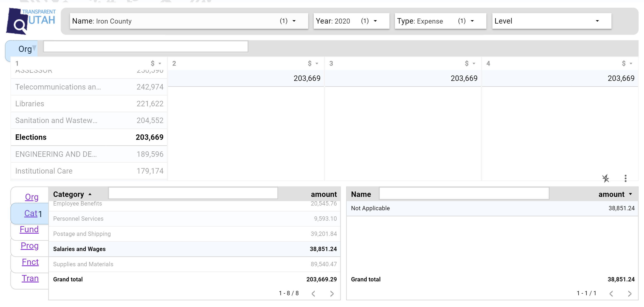Open the Tran link tab
644x307 pixels.
pos(30,278)
